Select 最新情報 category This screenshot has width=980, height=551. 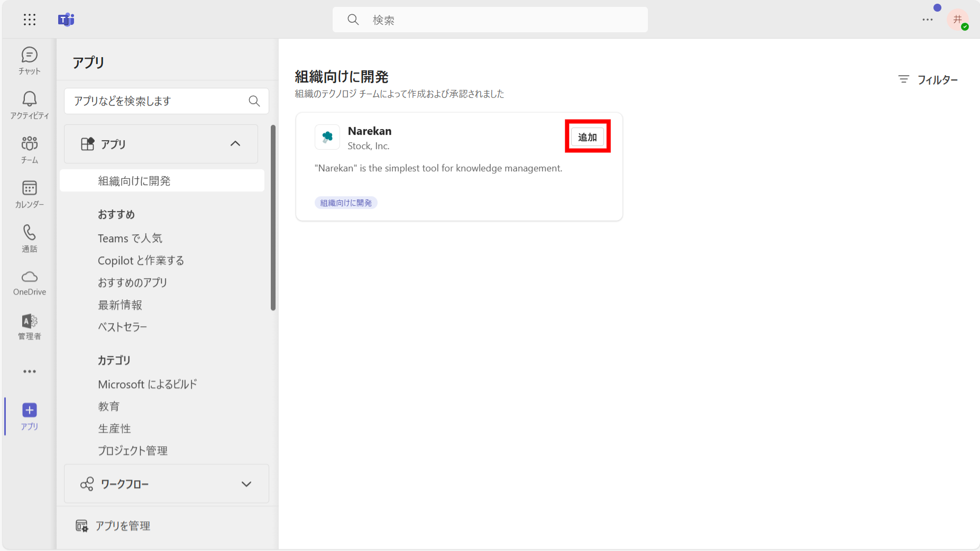(x=120, y=305)
